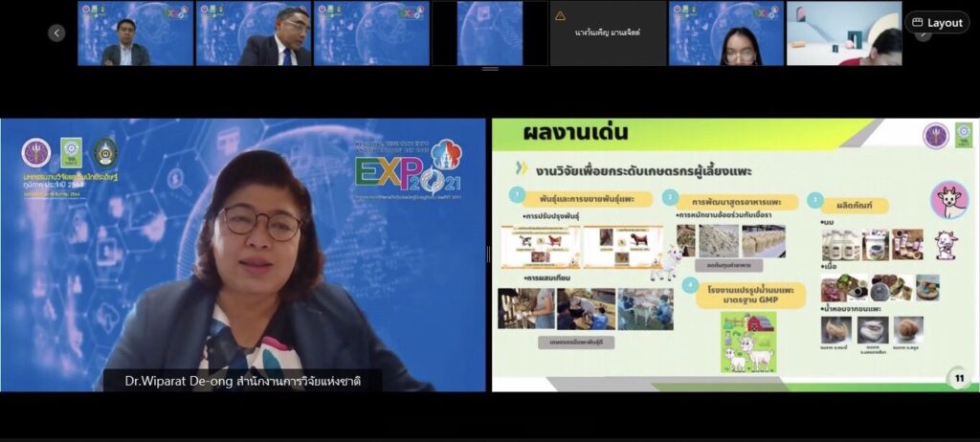Click the goat avatar icon in pink circle
The height and width of the screenshot is (442, 980).
[947, 200]
